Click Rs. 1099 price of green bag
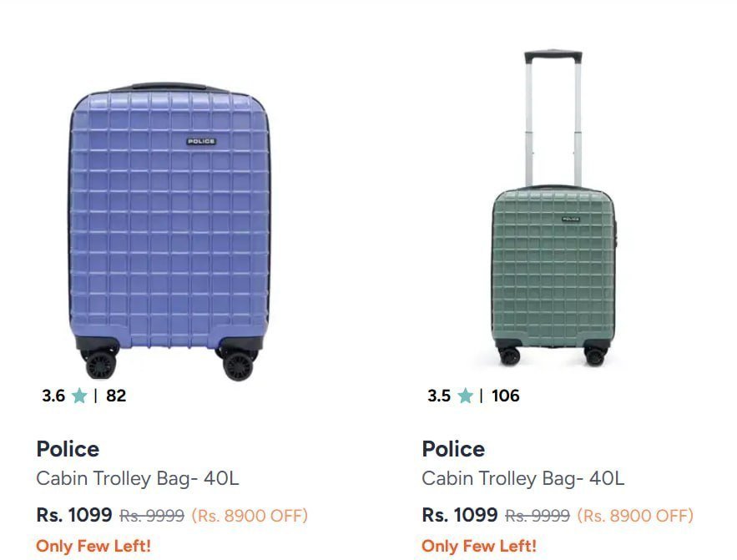 [460, 515]
